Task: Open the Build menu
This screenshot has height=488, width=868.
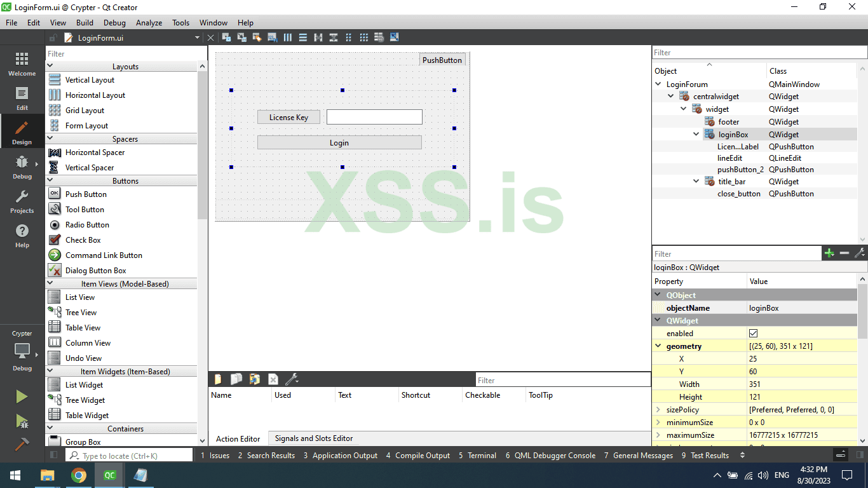Action: coord(85,22)
